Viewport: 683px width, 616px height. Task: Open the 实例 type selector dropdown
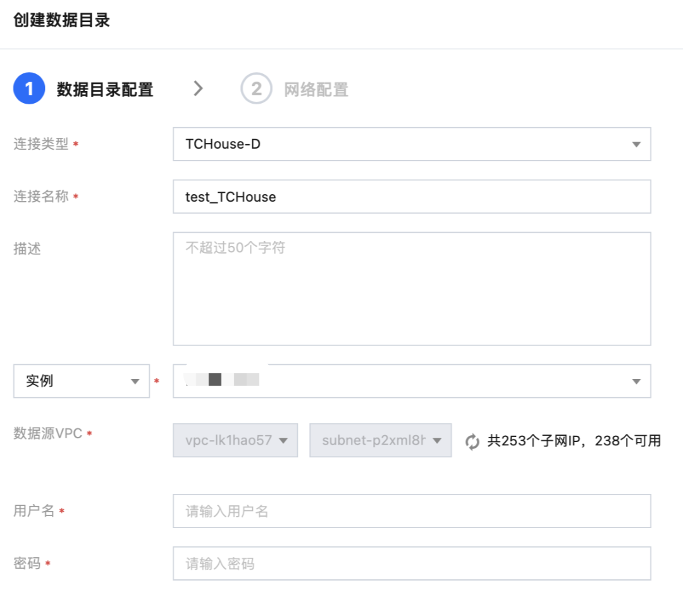point(82,381)
